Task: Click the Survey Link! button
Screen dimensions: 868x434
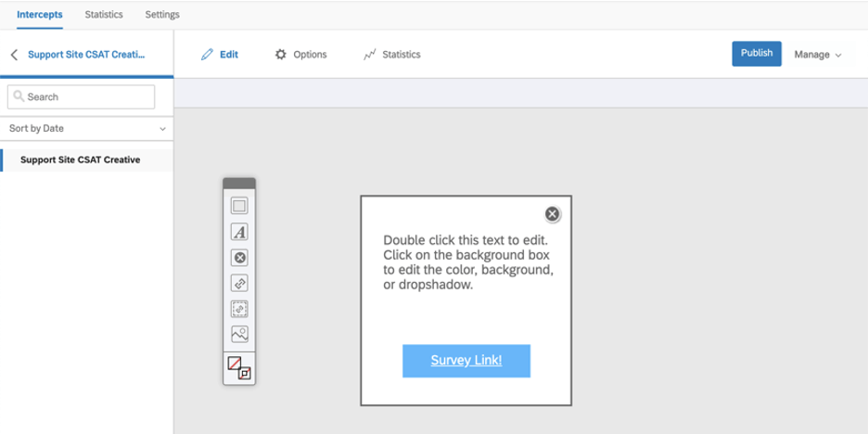Action: pyautogui.click(x=466, y=361)
